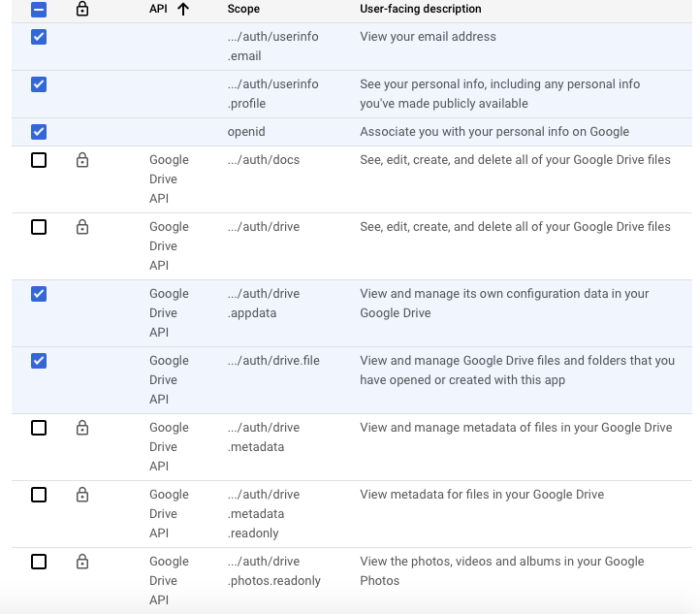The height and width of the screenshot is (614, 700).
Task: Uncheck the userinfo.email scope checkbox
Action: (39, 37)
